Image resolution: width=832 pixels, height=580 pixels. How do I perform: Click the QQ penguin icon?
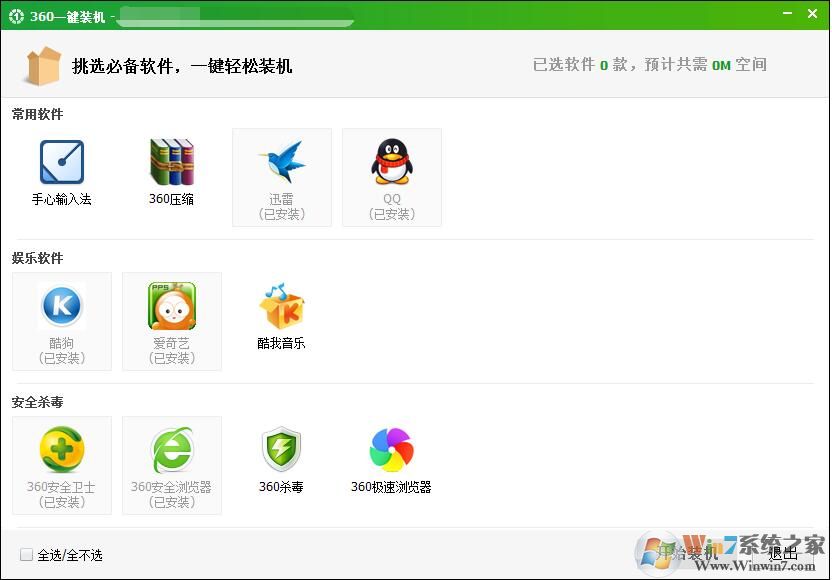[x=392, y=161]
